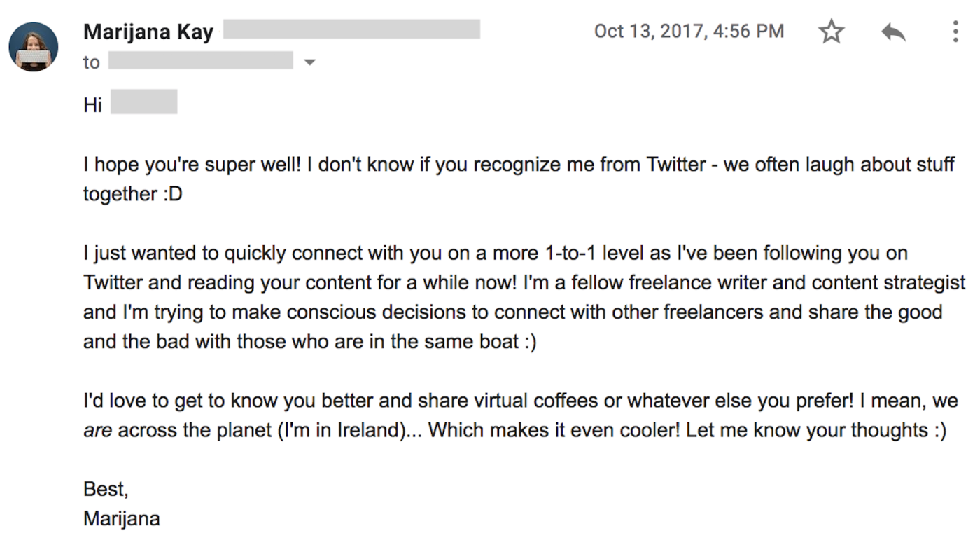
Task: Click the redacted recipient after "to"
Action: [201, 60]
